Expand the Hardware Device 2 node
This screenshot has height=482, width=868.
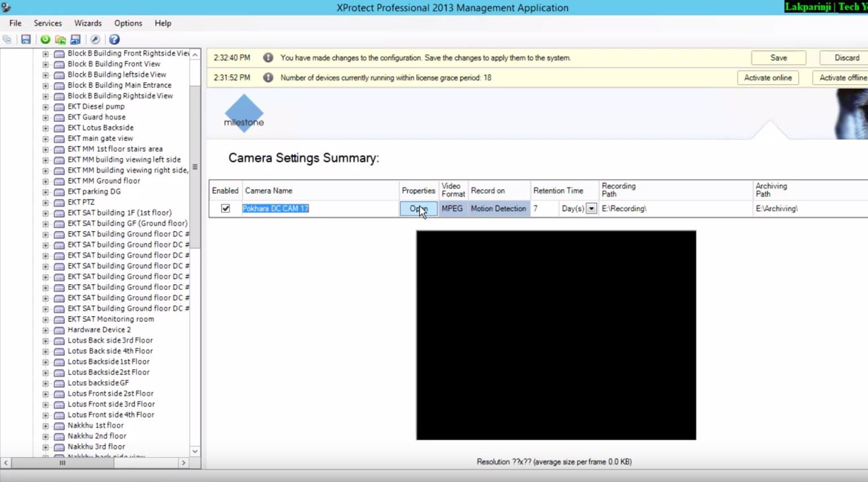(45, 330)
